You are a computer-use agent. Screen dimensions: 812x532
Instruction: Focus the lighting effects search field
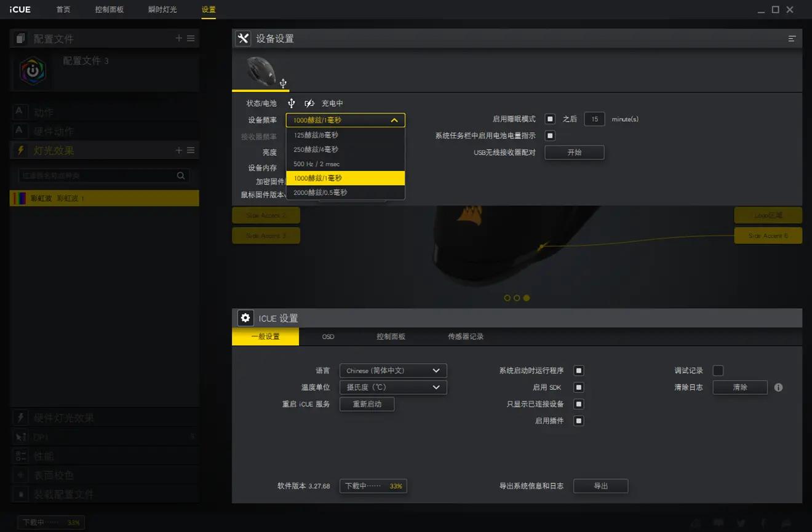pyautogui.click(x=104, y=176)
